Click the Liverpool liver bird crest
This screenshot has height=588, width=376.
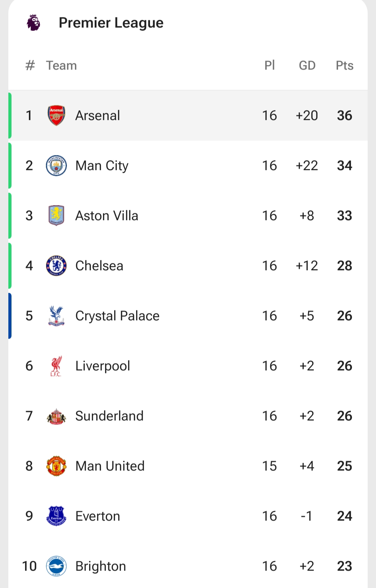click(56, 366)
